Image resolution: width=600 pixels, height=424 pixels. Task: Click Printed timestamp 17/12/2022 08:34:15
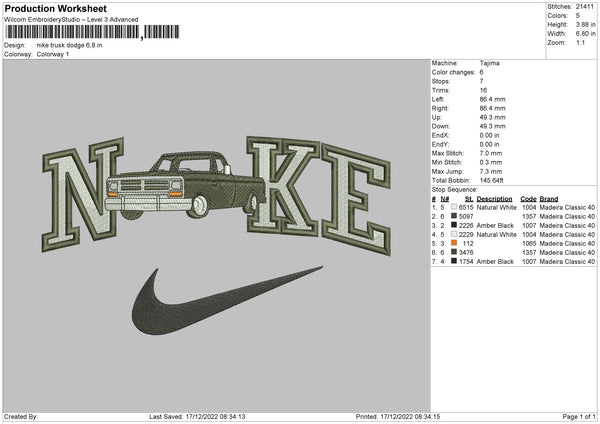tap(410, 417)
